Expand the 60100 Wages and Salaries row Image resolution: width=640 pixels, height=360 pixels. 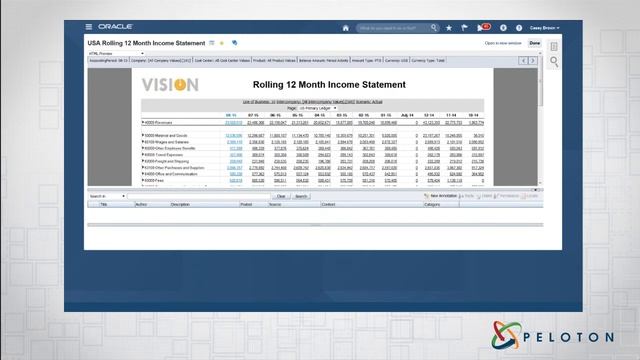(143, 142)
